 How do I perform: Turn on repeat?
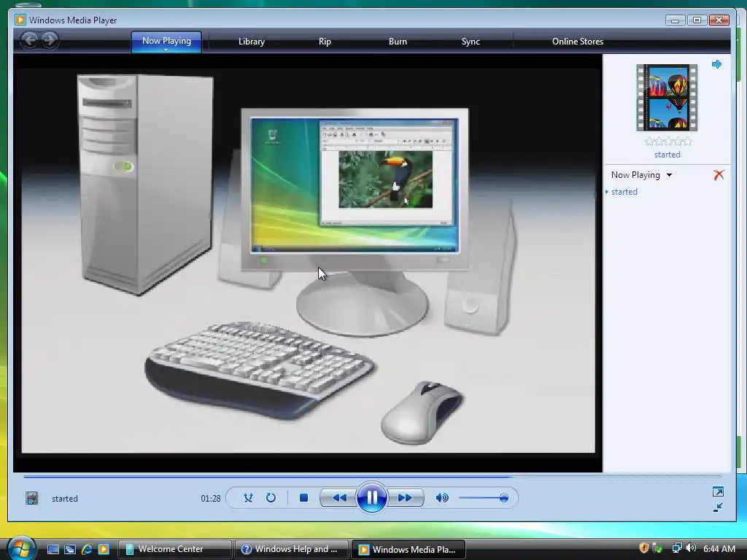point(271,498)
